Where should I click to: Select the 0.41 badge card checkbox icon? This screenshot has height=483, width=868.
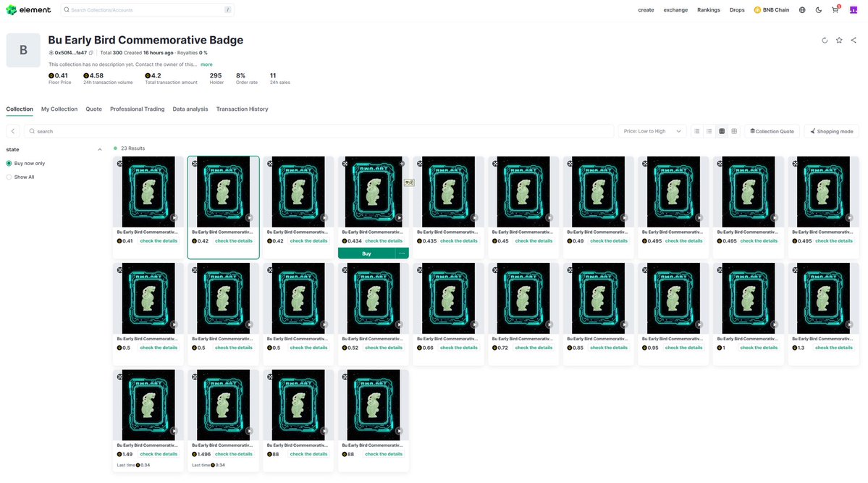pos(119,164)
